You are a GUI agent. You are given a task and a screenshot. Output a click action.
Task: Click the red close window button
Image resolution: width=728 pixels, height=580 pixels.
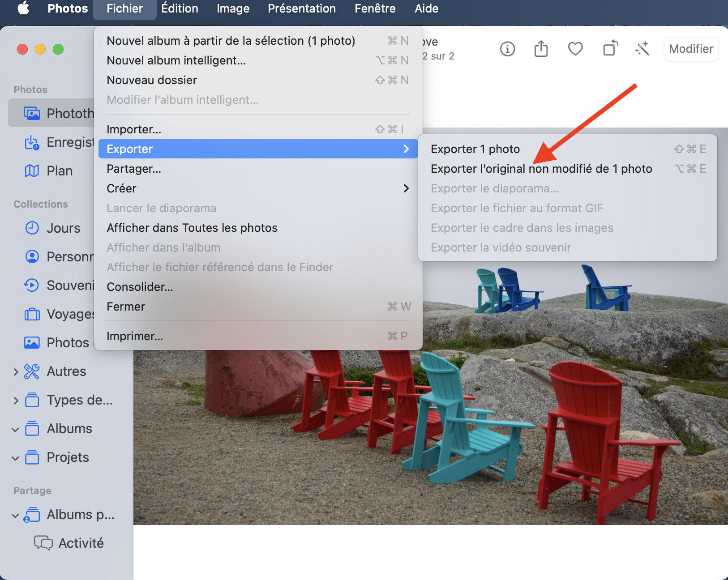pyautogui.click(x=22, y=49)
